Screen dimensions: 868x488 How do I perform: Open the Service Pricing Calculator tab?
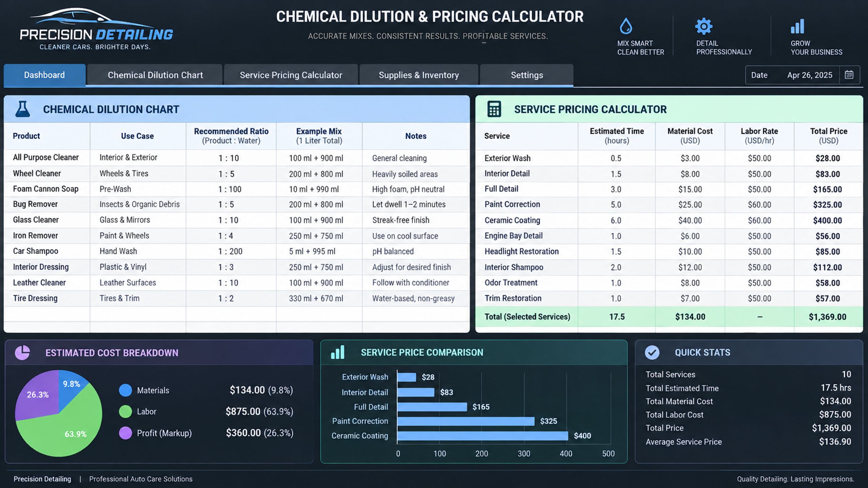coord(291,75)
